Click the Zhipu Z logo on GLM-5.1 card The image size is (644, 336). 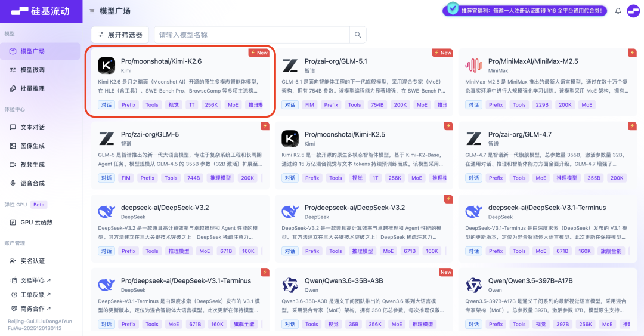click(x=290, y=66)
